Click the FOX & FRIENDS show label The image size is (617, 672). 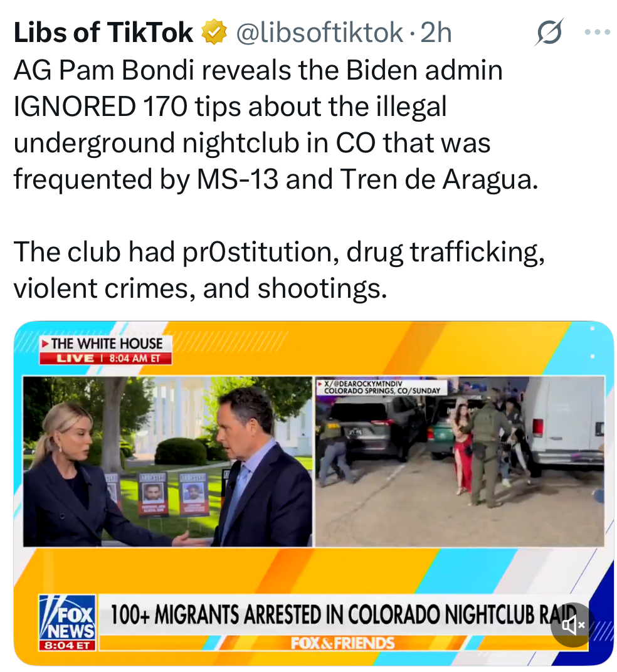(342, 643)
